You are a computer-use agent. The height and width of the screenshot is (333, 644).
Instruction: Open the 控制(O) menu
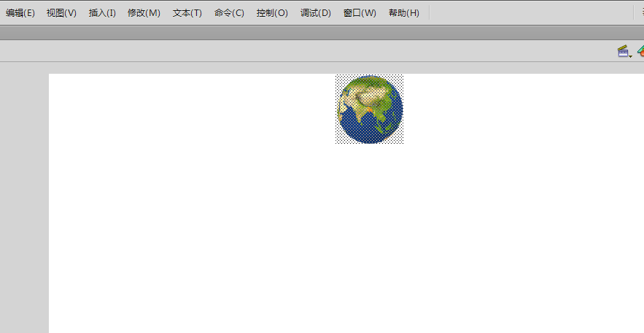point(272,13)
